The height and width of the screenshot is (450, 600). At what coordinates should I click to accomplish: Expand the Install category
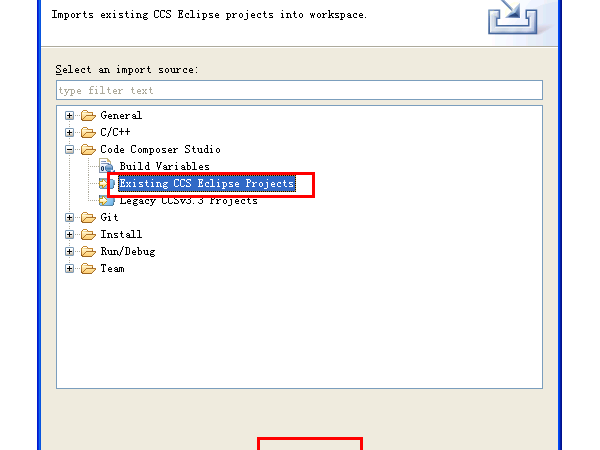coord(70,234)
